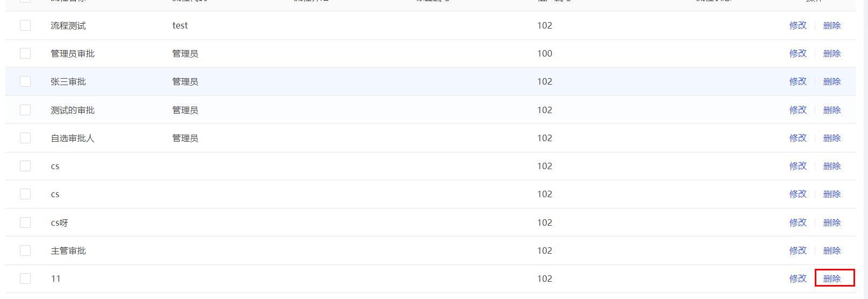The height and width of the screenshot is (299, 868).
Task: Check the box for row named 11
Action: pyautogui.click(x=25, y=279)
